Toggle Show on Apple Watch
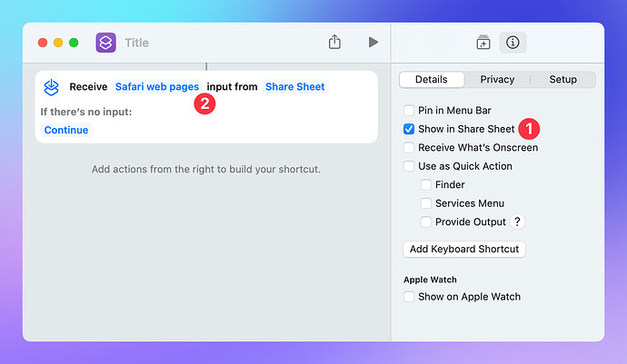The width and height of the screenshot is (627, 364). 409,297
